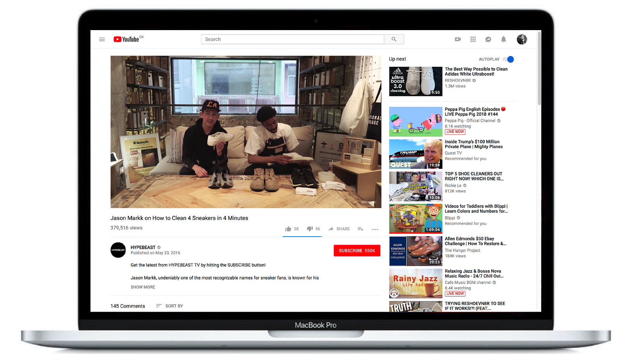Add video to playlist icon
Image resolution: width=618 pixels, height=364 pixels.
[x=360, y=229]
